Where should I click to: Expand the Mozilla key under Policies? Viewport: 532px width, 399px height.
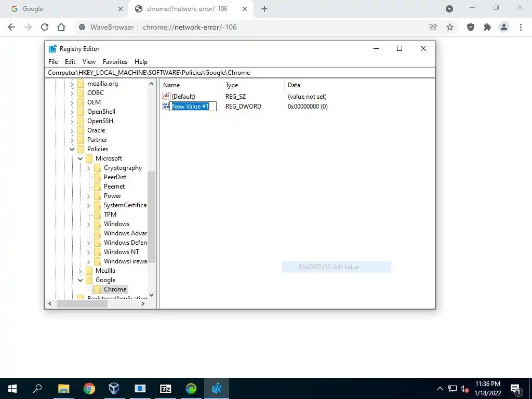point(81,271)
